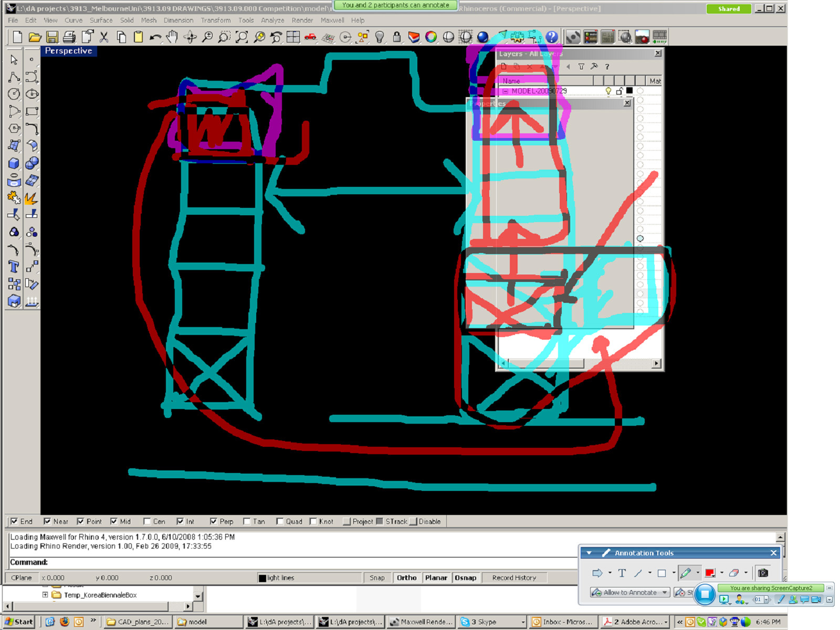
Task: Open the Maxwell menu
Action: pos(332,20)
